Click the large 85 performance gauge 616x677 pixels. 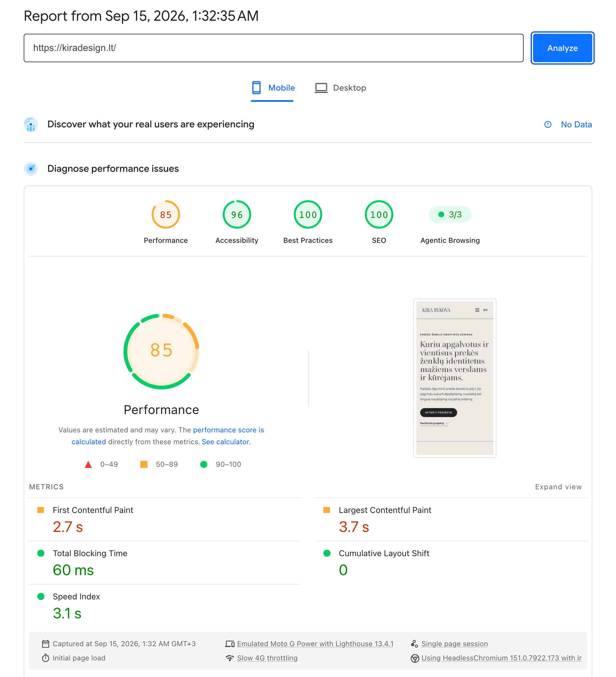(162, 351)
